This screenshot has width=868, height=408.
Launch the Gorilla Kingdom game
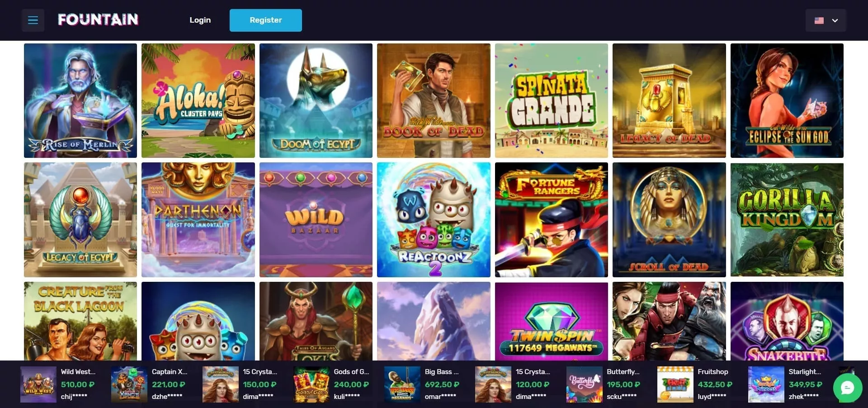(787, 220)
